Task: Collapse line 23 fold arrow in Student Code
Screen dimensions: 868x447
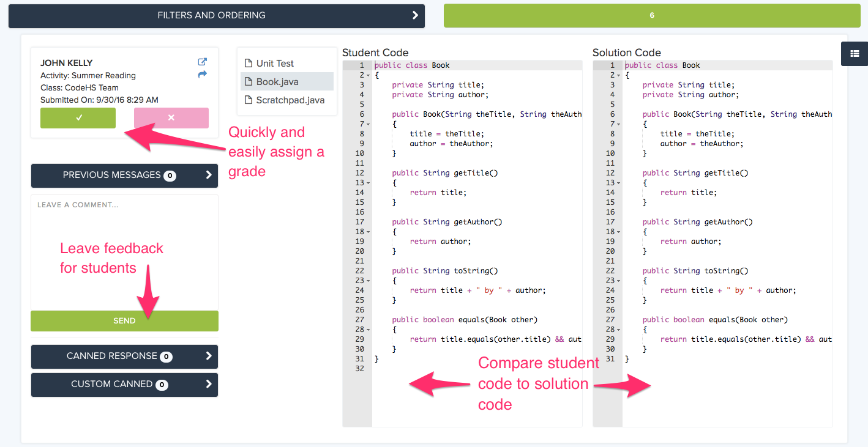Action: 369,281
